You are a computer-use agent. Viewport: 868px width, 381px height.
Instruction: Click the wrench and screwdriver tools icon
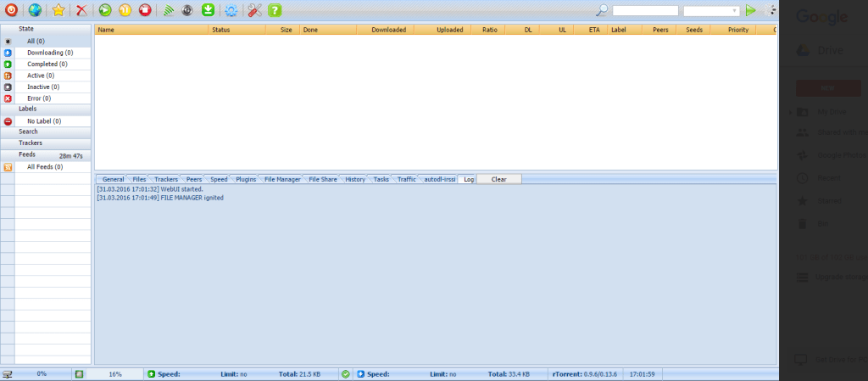coord(254,11)
